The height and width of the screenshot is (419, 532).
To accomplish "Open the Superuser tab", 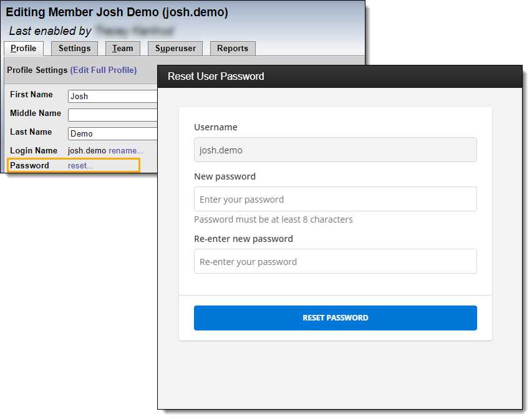I will 175,49.
